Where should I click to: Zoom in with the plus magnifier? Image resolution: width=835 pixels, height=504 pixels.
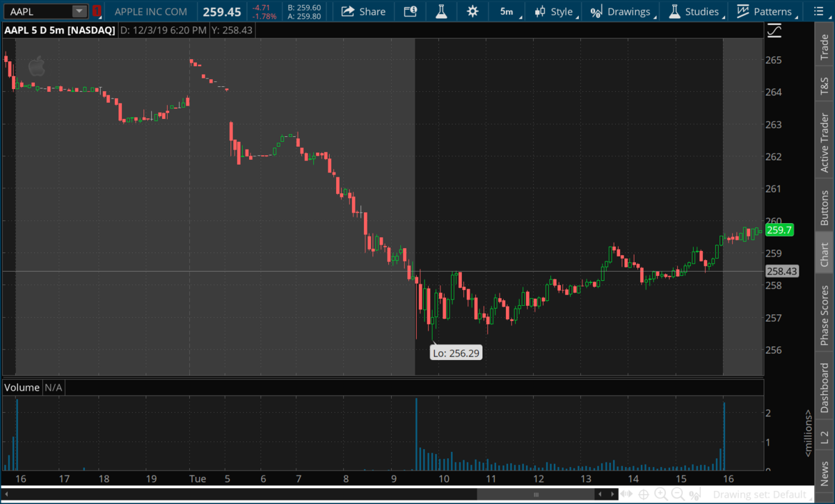coord(660,494)
